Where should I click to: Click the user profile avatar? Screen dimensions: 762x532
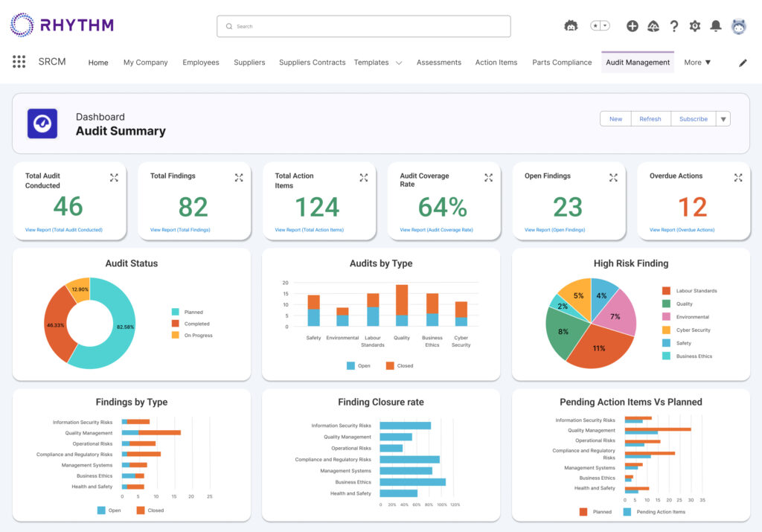[x=738, y=26]
